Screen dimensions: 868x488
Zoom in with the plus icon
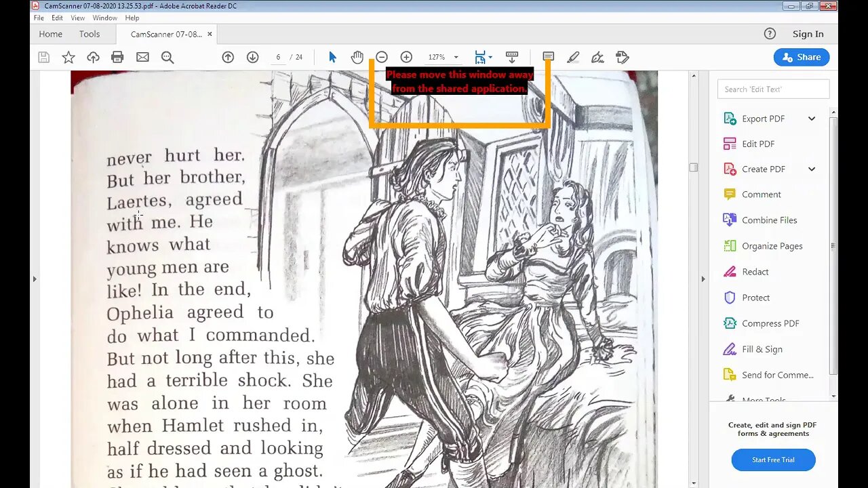tap(406, 58)
